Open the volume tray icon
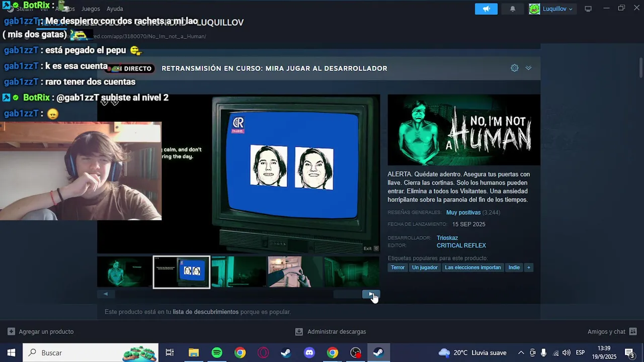Screen dimensions: 644x362 tap(567, 352)
